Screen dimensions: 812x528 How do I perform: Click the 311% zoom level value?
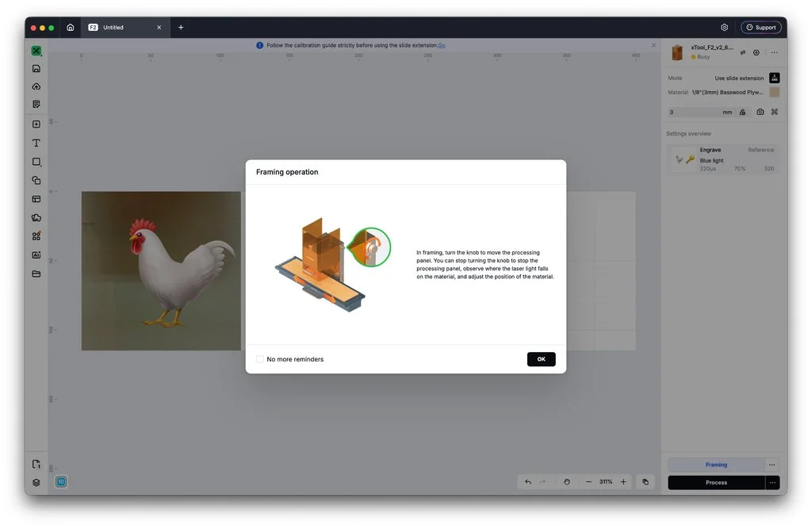coord(606,482)
